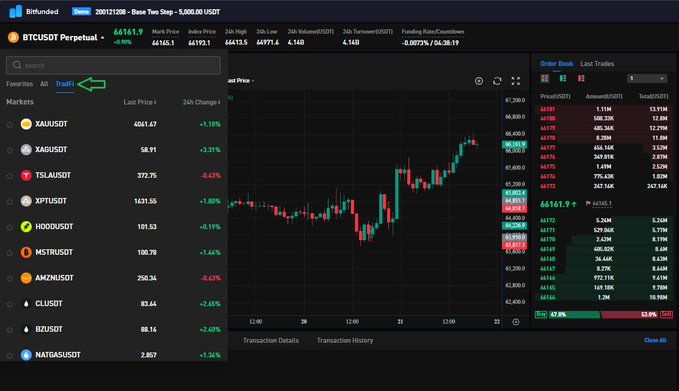Click the Bitcoin icon beside BTCUSDT Perpetual
Image resolution: width=679 pixels, height=391 pixels.
click(x=13, y=37)
